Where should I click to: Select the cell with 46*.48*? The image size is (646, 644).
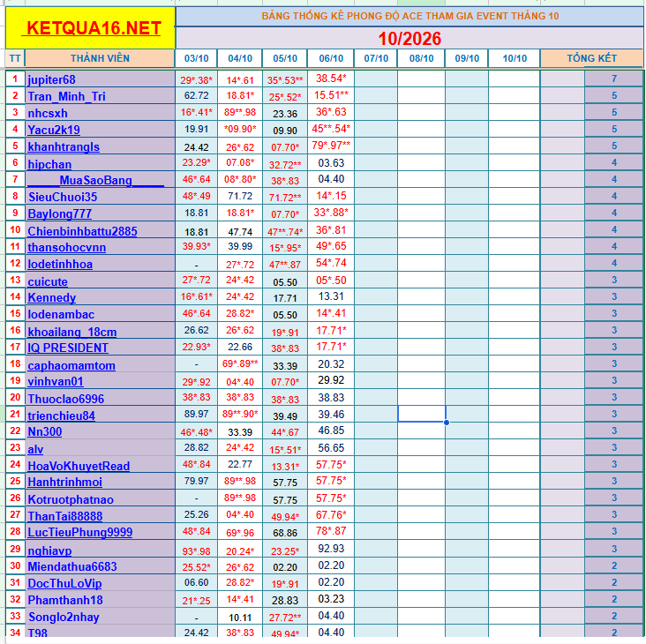[196, 431]
